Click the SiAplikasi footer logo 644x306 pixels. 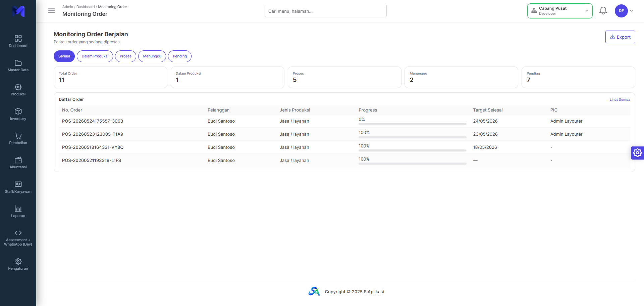[x=314, y=291]
